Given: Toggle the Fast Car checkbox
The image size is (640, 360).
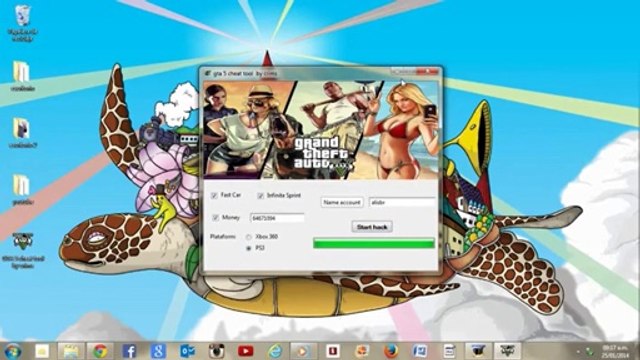Looking at the screenshot, I should coord(214,196).
